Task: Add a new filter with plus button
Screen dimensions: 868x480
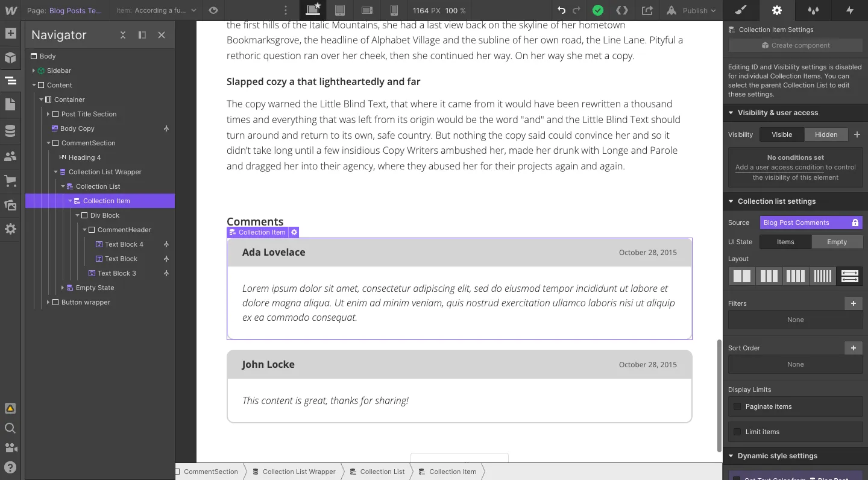Action: pos(853,303)
